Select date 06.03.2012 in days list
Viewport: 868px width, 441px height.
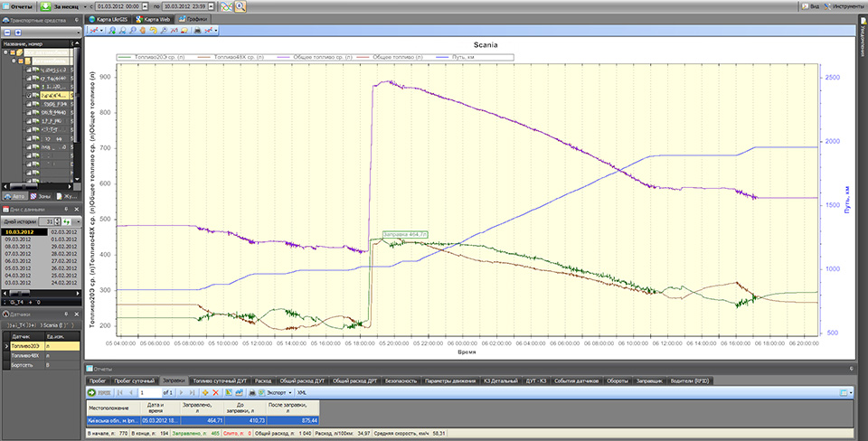point(18,260)
